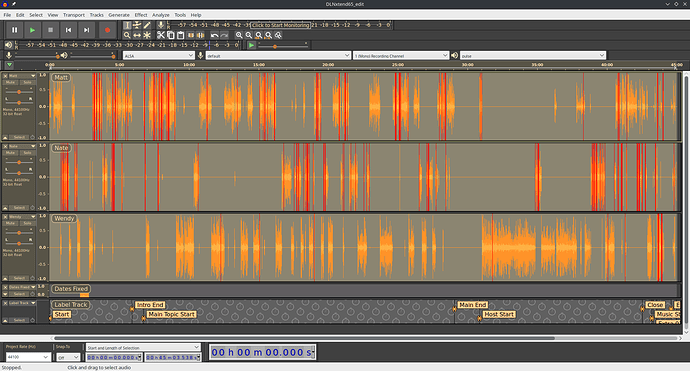
Task: Open the pulse playback device dropdown
Action: pyautogui.click(x=533, y=55)
